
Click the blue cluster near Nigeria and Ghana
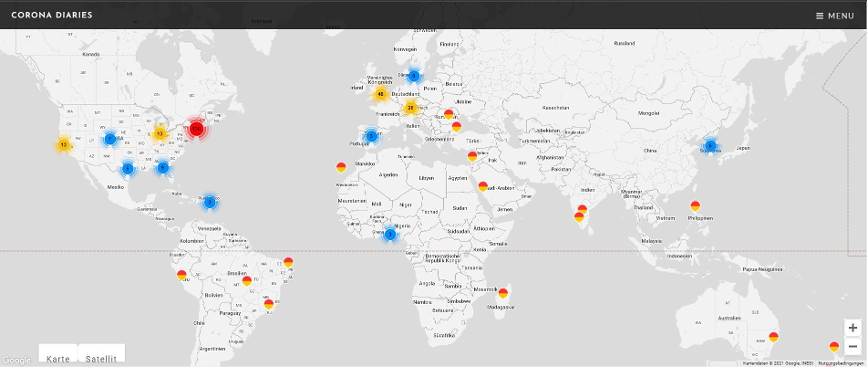click(390, 235)
